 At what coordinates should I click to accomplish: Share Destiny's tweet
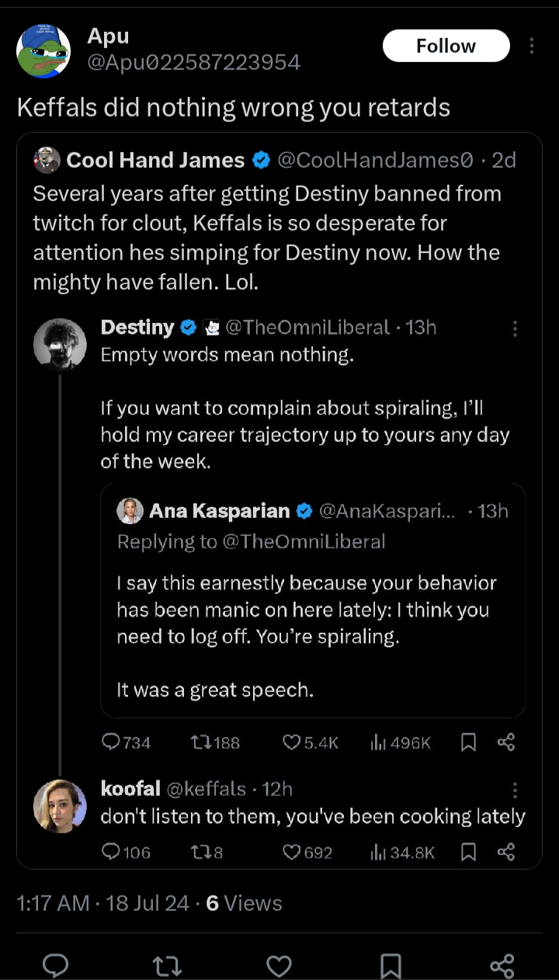[x=506, y=743]
